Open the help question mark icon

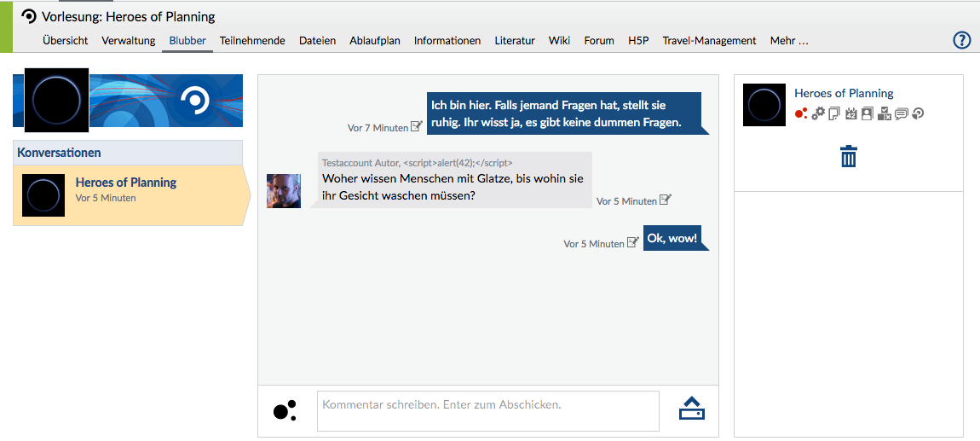click(x=961, y=40)
